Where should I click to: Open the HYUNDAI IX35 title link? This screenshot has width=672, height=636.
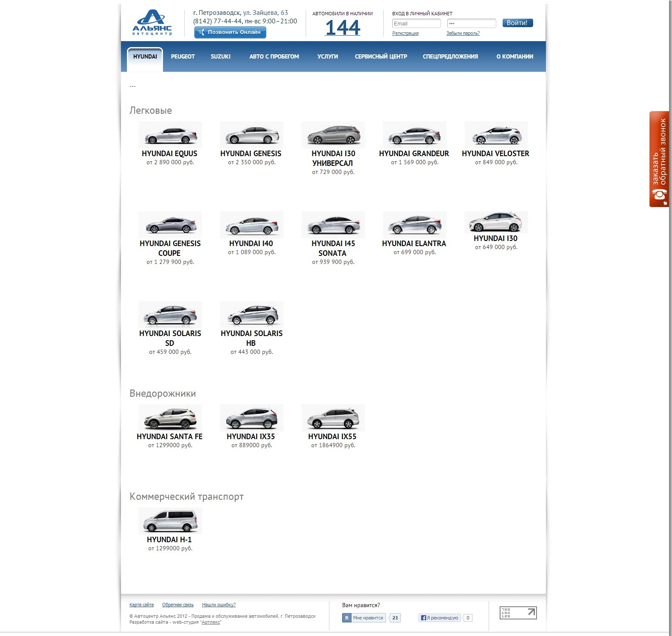click(251, 437)
